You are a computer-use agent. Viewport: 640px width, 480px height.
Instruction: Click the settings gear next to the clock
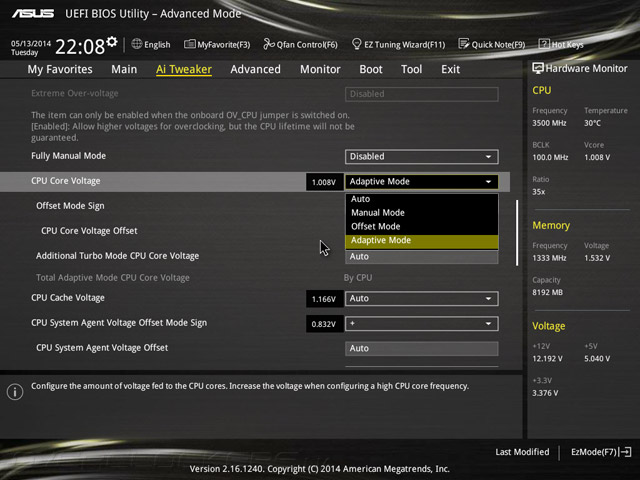pyautogui.click(x=112, y=41)
